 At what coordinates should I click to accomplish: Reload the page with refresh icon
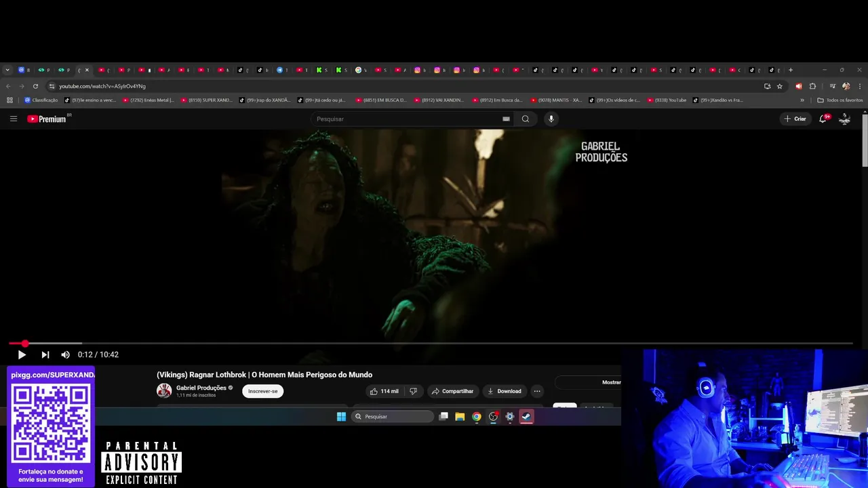click(35, 86)
